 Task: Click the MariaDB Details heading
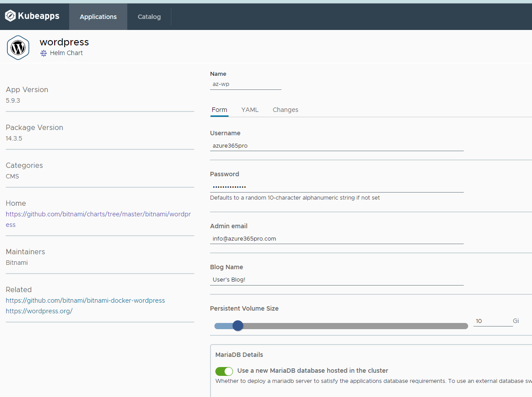239,355
